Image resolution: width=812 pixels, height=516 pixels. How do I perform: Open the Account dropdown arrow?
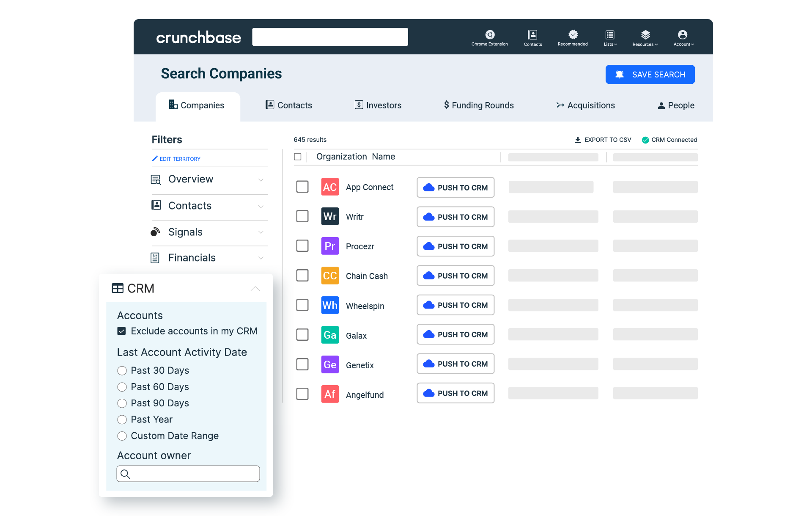click(x=692, y=44)
